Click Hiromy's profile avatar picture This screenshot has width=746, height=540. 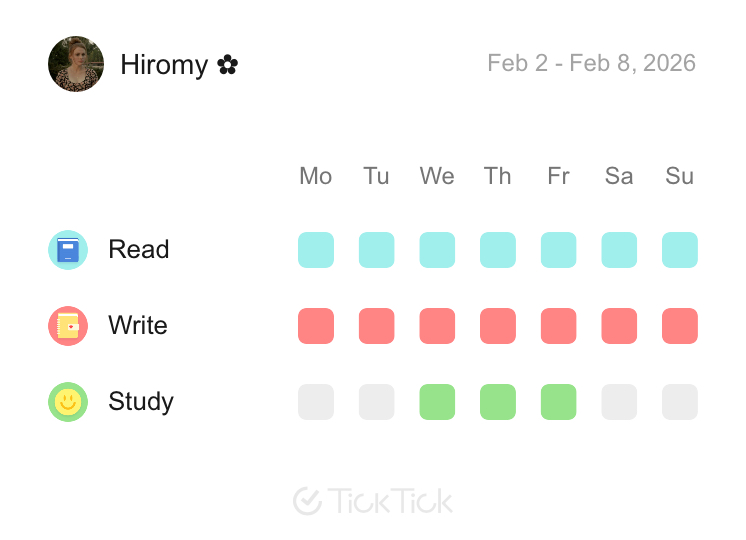pos(76,64)
